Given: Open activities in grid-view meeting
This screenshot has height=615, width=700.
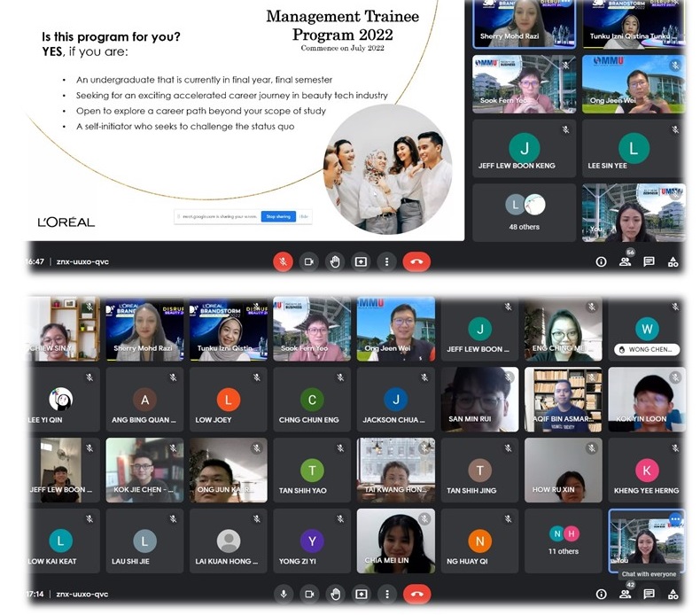Looking at the screenshot, I should pos(673,594).
